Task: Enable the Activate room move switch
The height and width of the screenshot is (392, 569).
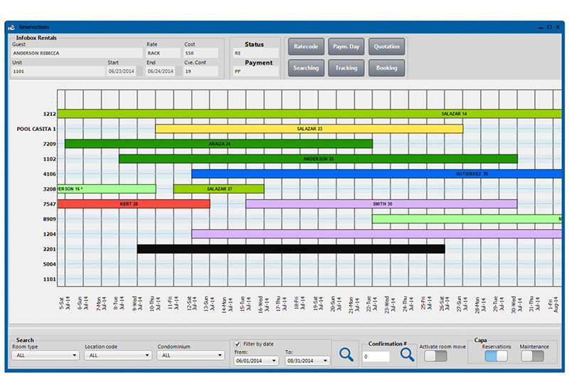Action: tap(435, 356)
